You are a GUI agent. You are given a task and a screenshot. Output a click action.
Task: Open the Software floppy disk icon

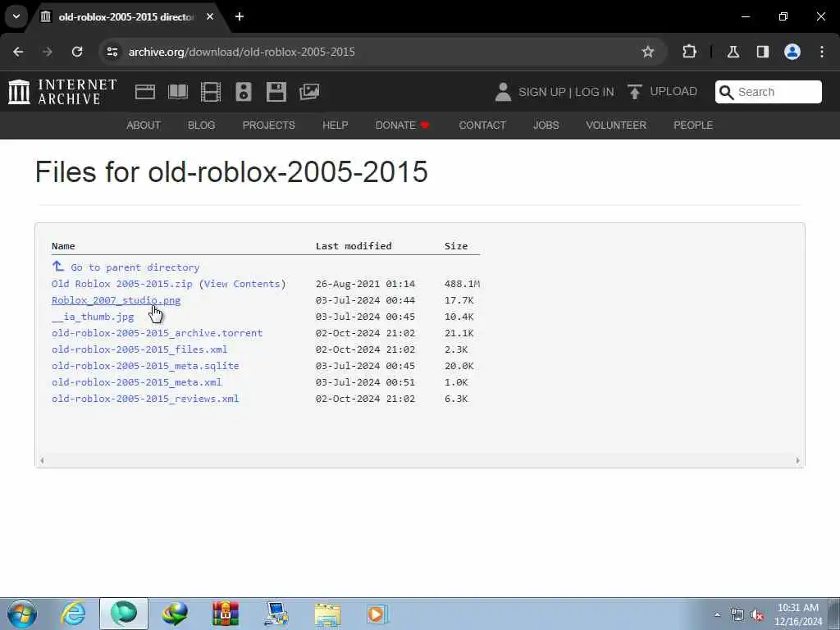276,92
